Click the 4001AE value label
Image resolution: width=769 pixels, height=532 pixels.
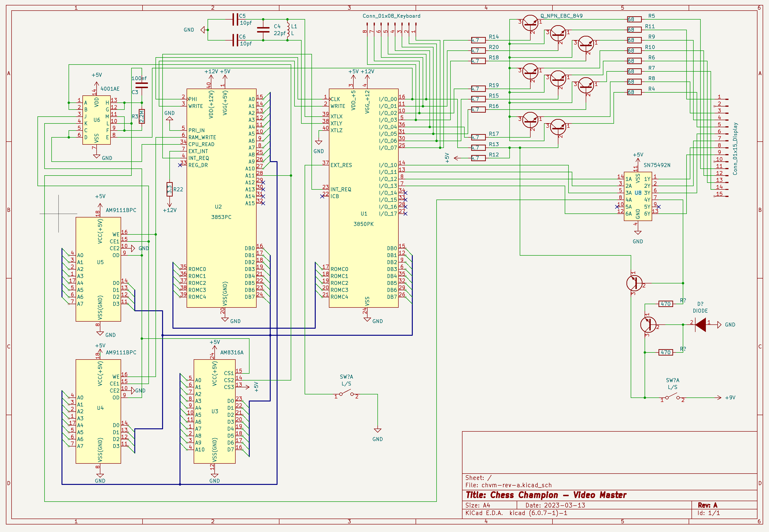click(110, 89)
